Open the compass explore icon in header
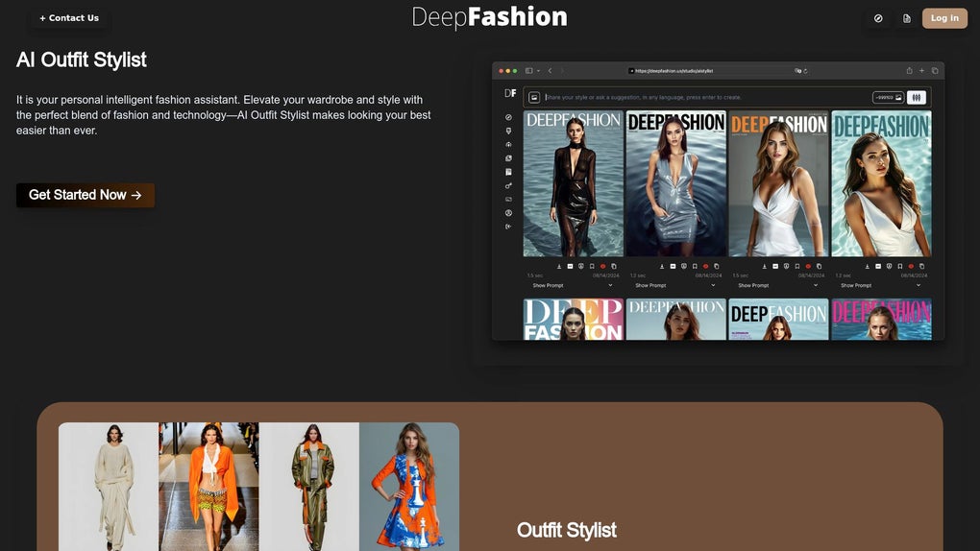The width and height of the screenshot is (980, 551). coord(878,18)
